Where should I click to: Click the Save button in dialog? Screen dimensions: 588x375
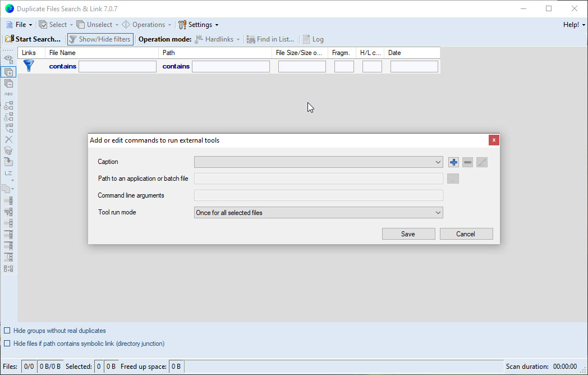(x=408, y=234)
